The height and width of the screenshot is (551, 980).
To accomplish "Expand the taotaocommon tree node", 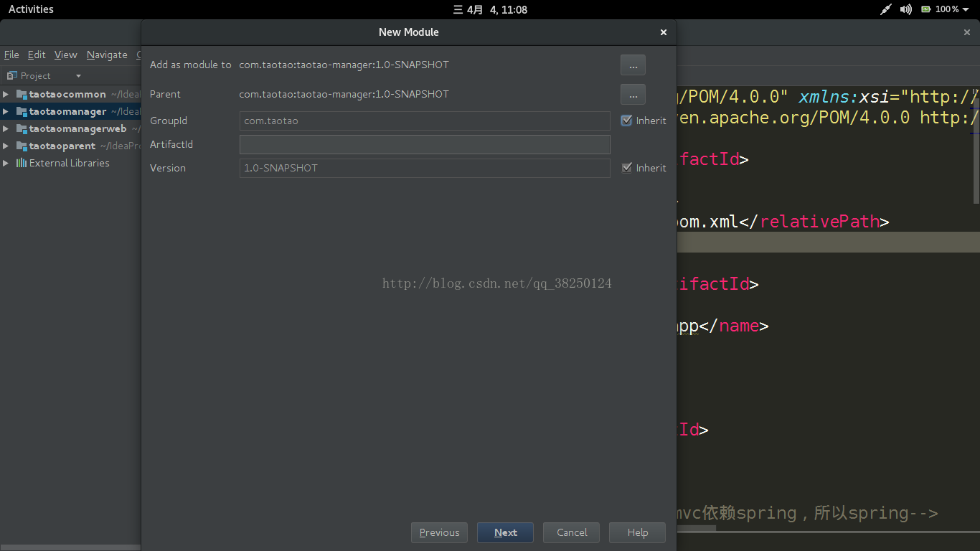I will pyautogui.click(x=6, y=94).
